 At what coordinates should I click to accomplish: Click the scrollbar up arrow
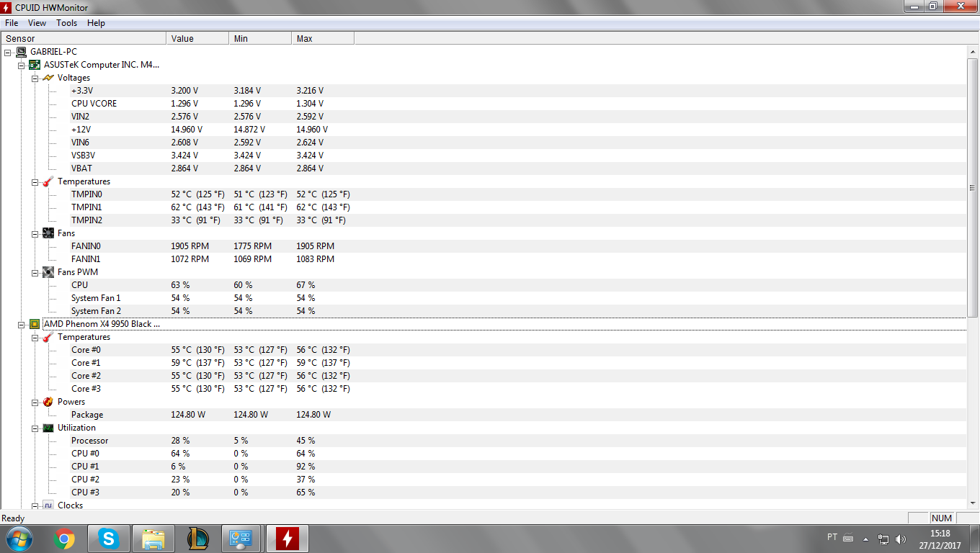click(973, 51)
